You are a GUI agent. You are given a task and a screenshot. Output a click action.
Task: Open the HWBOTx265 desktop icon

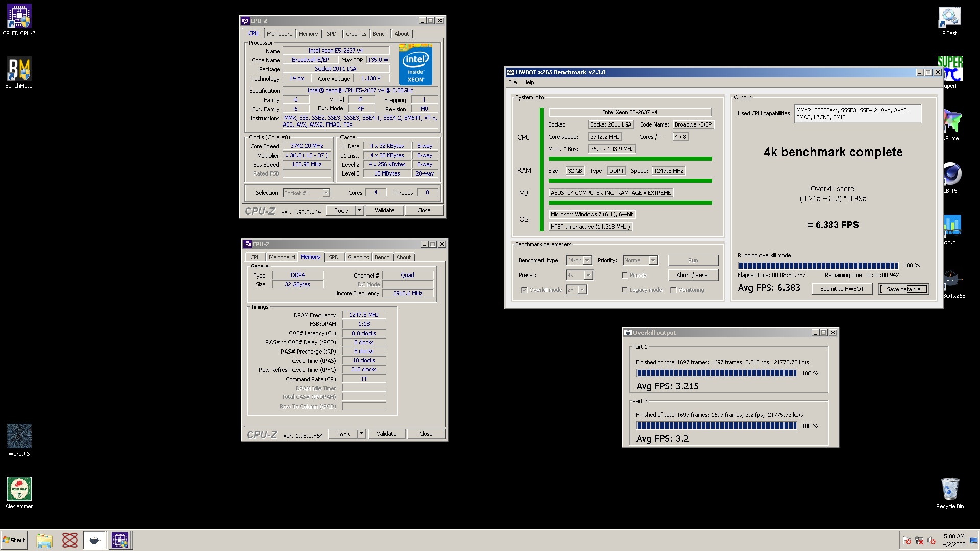click(x=952, y=283)
